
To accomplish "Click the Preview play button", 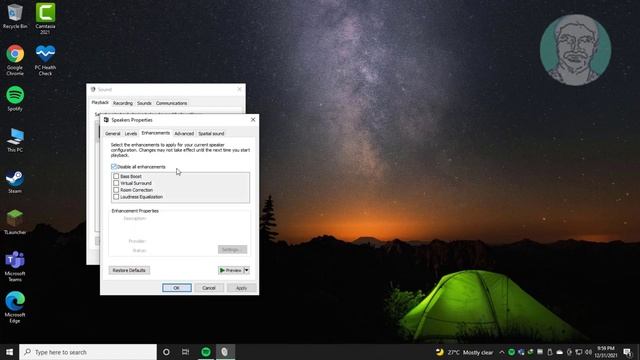I will (x=231, y=270).
